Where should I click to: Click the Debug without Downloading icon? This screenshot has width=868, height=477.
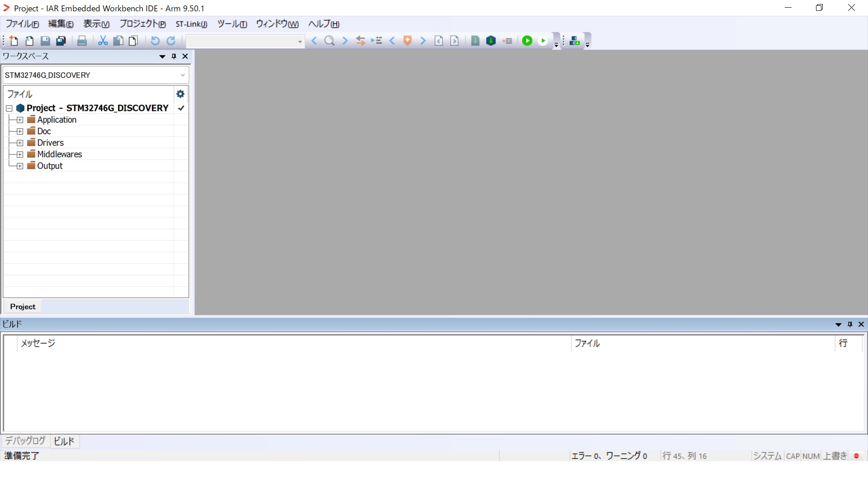[x=543, y=41]
